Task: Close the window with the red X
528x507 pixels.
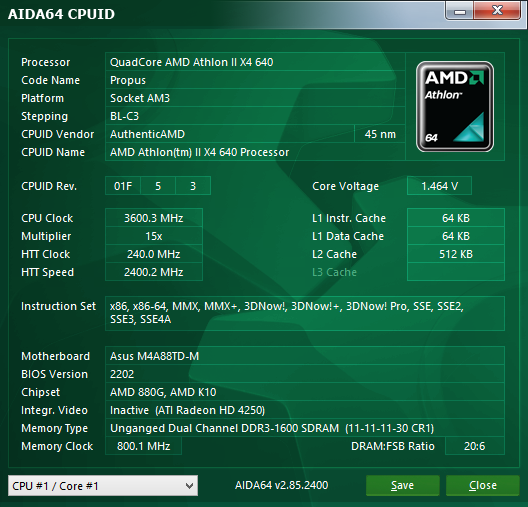Action: click(497, 11)
